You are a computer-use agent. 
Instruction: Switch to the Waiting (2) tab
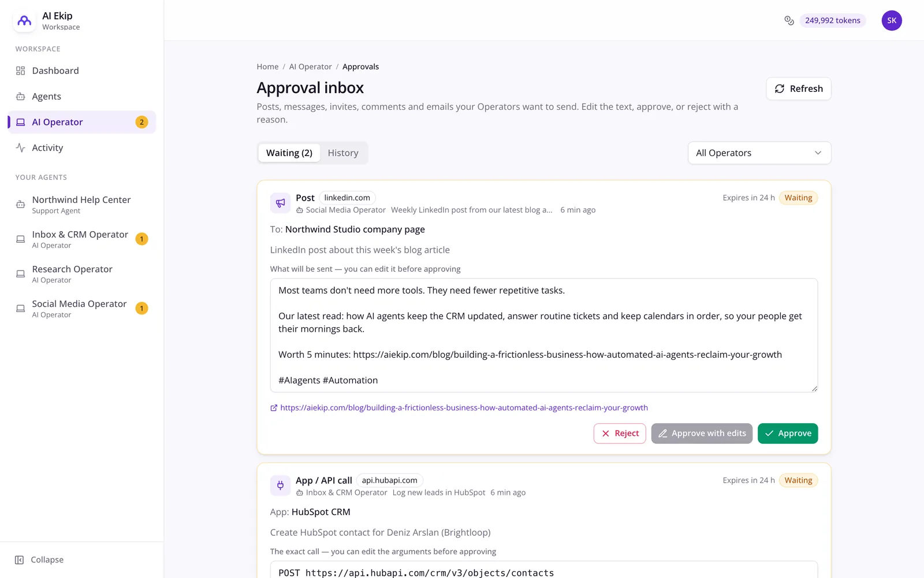(x=289, y=153)
